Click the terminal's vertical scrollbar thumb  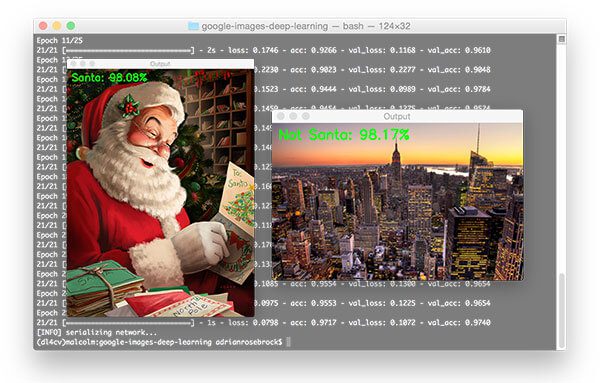click(561, 310)
